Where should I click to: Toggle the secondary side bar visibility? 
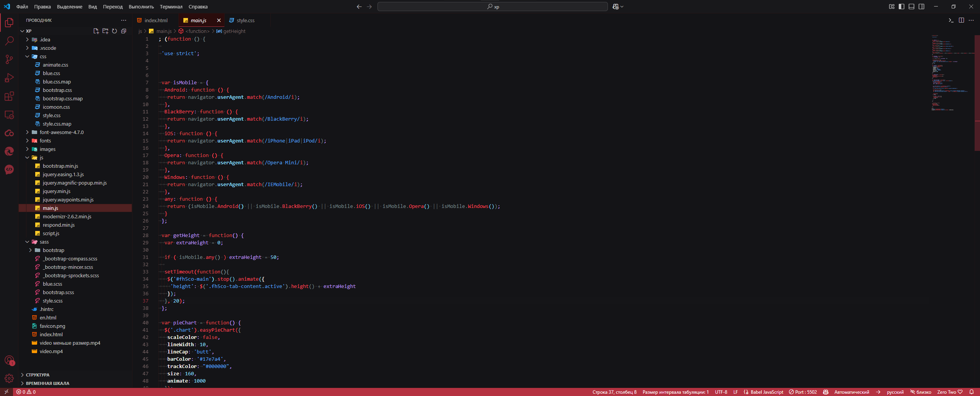pyautogui.click(x=921, y=7)
